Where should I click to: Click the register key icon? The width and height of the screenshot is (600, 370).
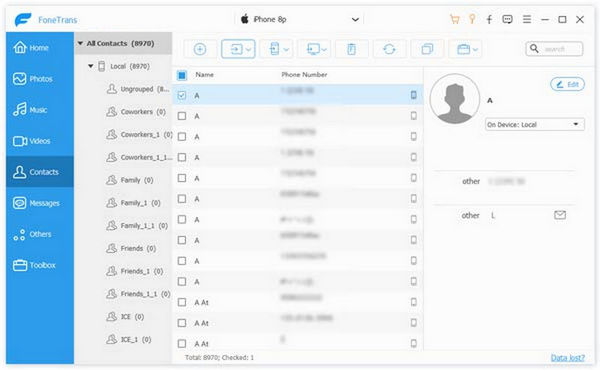pos(472,19)
